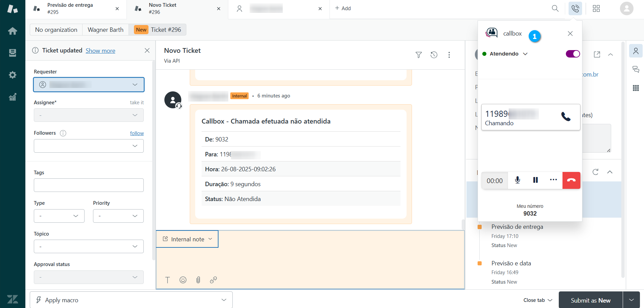Open ticket events history icon
Image resolution: width=644 pixels, height=308 pixels.
[434, 55]
